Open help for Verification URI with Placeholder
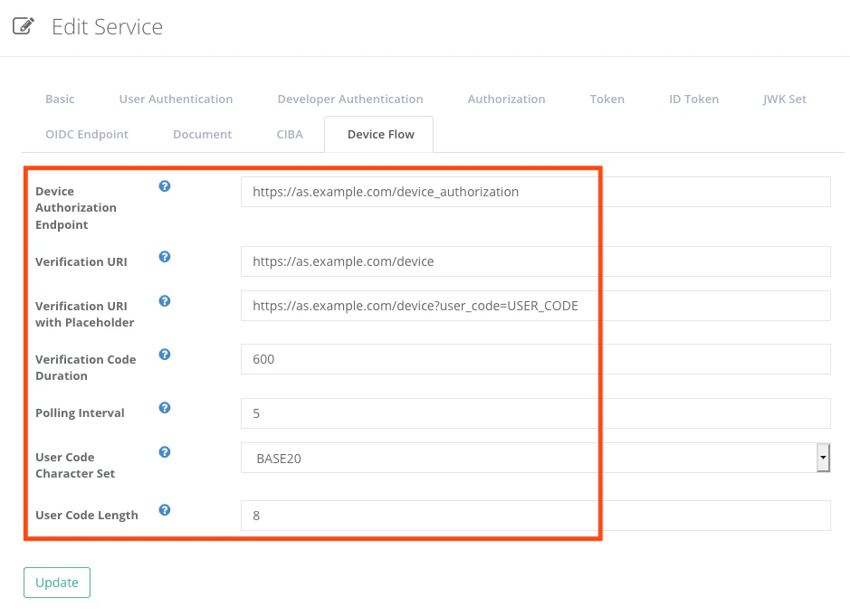Viewport: 850px width, 616px height. pyautogui.click(x=164, y=301)
